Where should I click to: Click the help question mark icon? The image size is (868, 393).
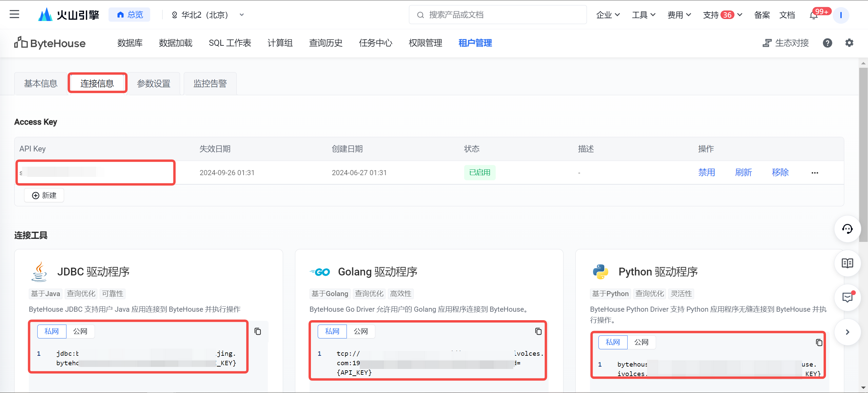tap(827, 43)
